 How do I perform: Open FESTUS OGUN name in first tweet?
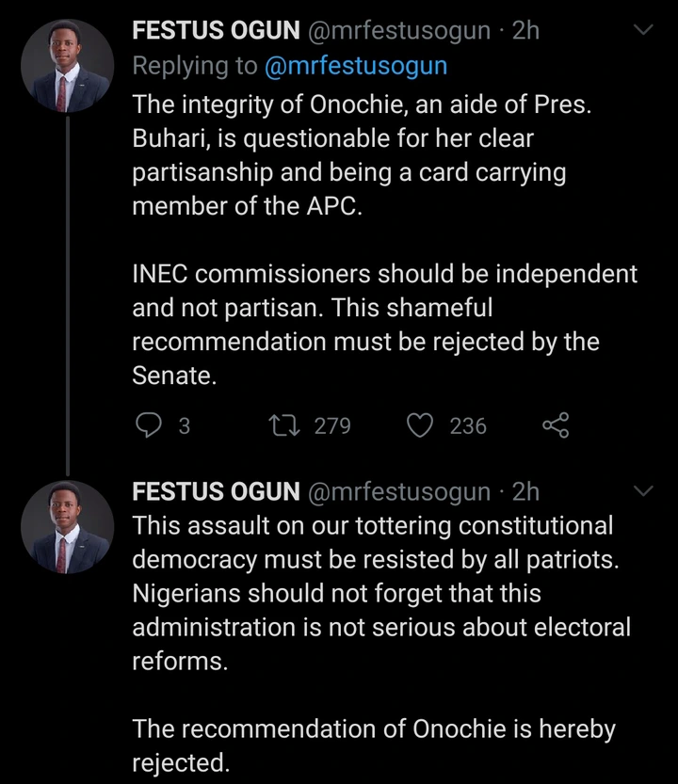216,31
